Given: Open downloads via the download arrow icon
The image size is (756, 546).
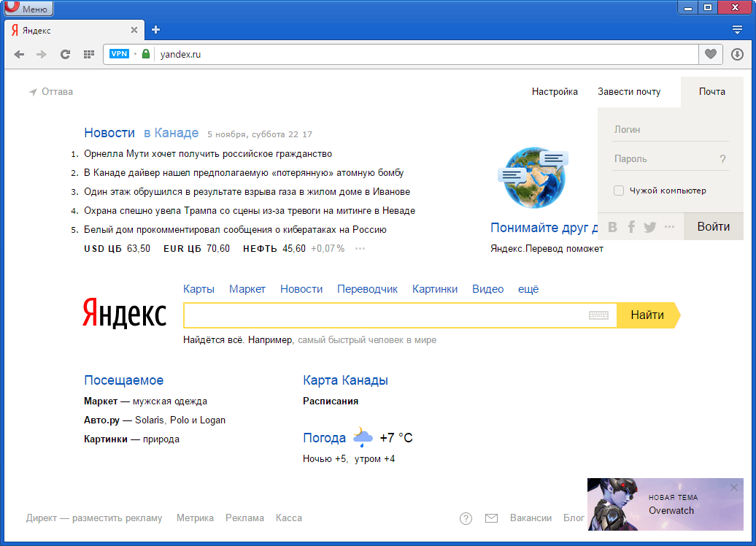Looking at the screenshot, I should tap(737, 54).
